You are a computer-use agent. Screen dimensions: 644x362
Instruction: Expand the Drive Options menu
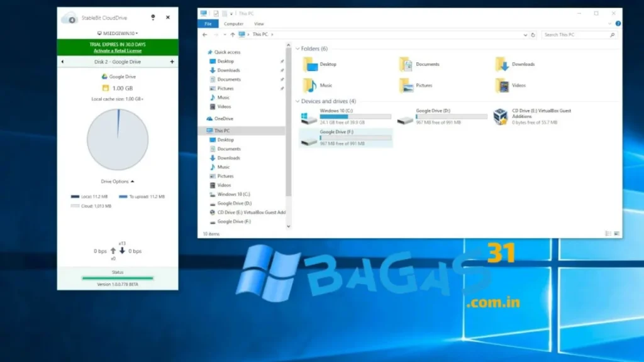[118, 181]
